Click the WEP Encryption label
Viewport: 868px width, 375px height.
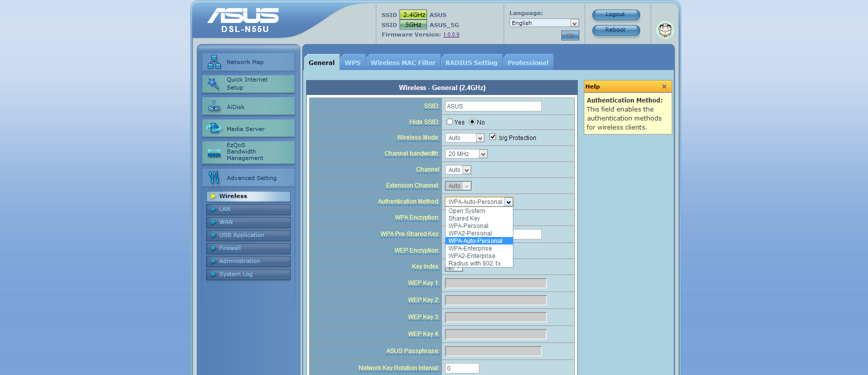coord(417,250)
